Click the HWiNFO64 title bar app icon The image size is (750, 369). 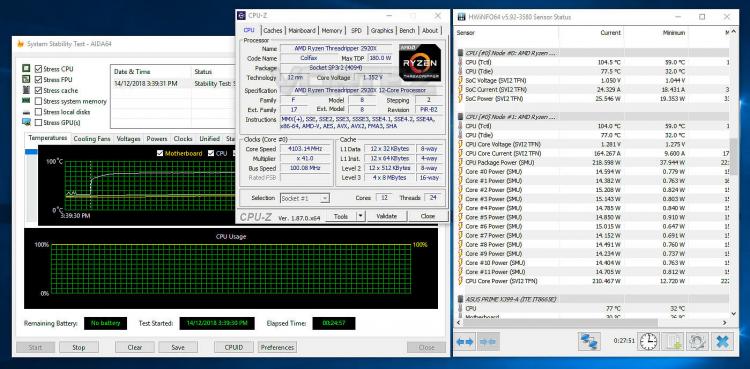[462, 17]
